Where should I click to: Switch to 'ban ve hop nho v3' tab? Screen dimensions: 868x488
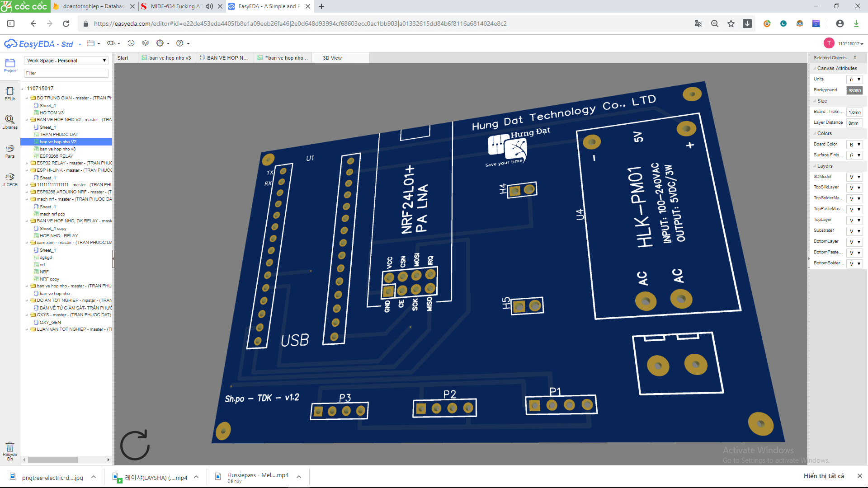166,58
